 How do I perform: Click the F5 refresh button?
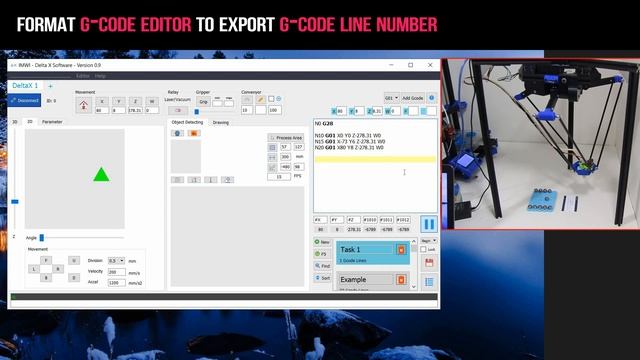click(x=322, y=254)
